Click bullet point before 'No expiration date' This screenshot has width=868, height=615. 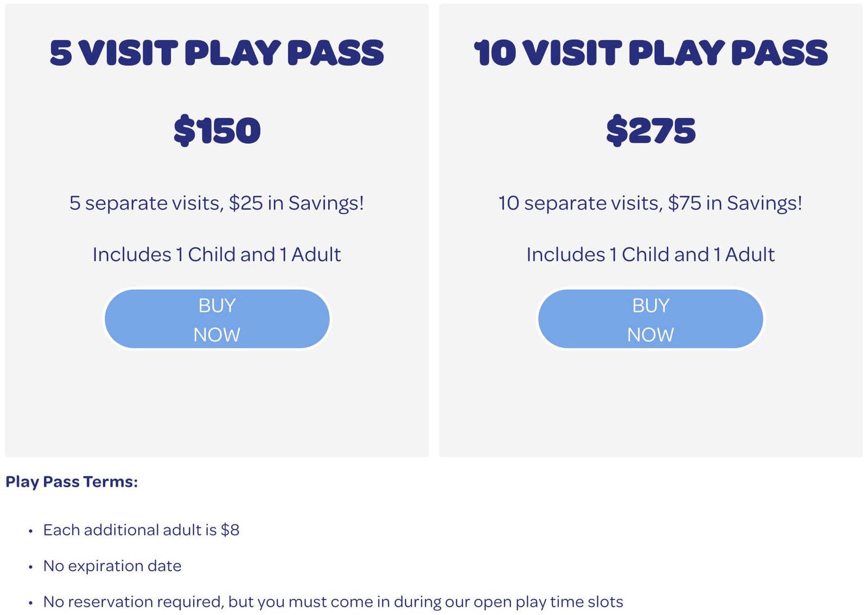(31, 567)
